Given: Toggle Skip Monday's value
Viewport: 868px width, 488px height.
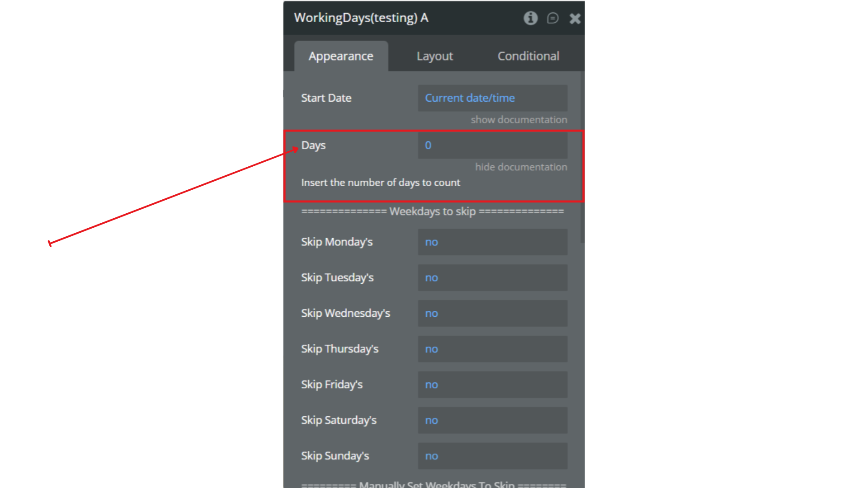Looking at the screenshot, I should 492,242.
